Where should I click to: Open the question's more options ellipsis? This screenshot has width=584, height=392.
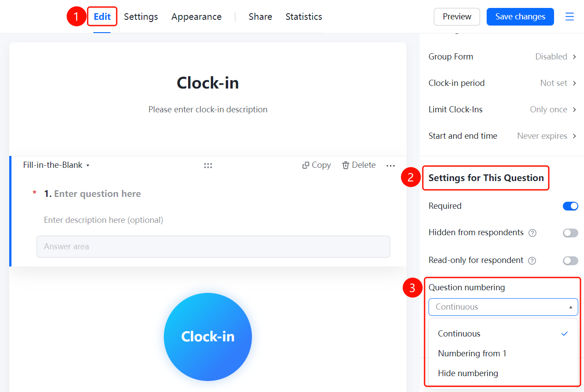tap(391, 166)
